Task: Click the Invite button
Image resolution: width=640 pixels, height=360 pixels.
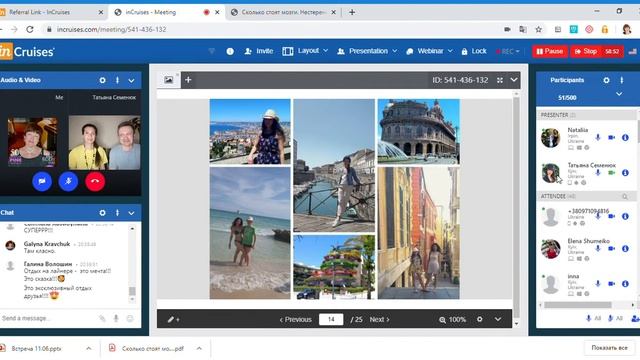Action: click(x=259, y=51)
